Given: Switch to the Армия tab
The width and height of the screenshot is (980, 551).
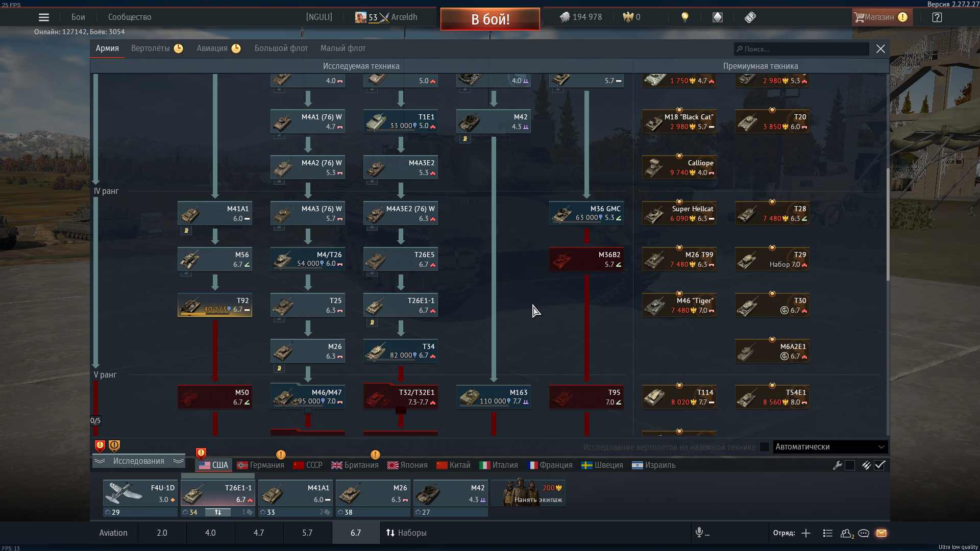Looking at the screenshot, I should (x=107, y=48).
